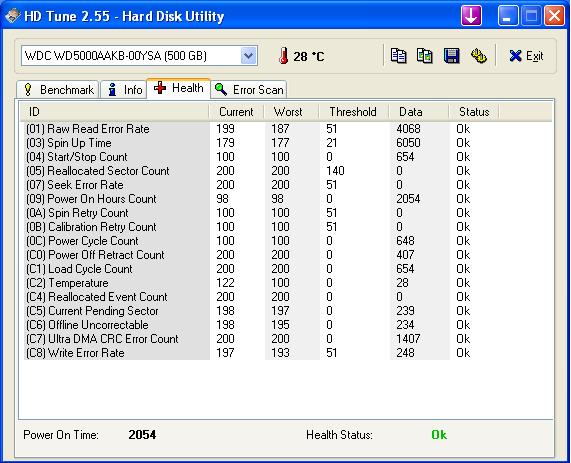The image size is (571, 463).
Task: Click the purple download arrow title bar button
Action: (x=471, y=16)
